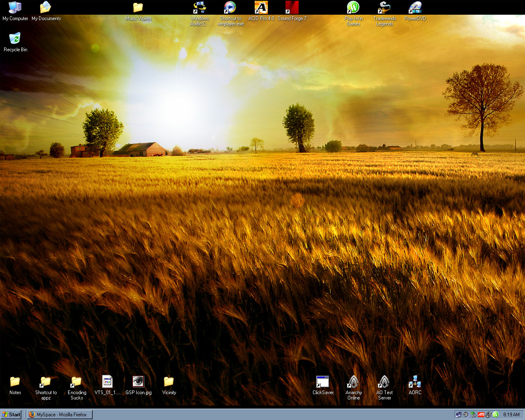Viewport: 525px width, 420px height.
Task: Switch to MySpace Firefox taskbar button
Action: tap(60, 415)
